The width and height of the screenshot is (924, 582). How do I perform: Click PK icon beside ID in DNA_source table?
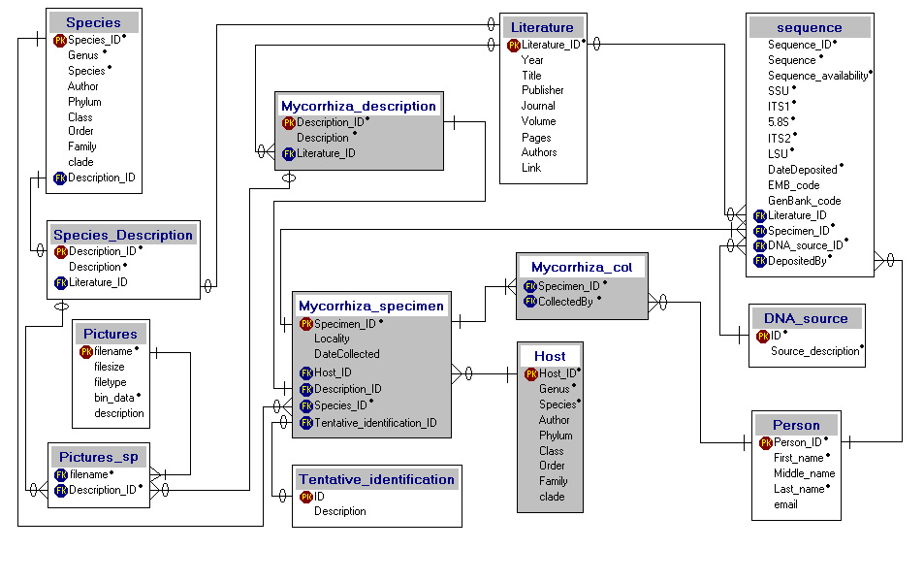pyautogui.click(x=763, y=337)
